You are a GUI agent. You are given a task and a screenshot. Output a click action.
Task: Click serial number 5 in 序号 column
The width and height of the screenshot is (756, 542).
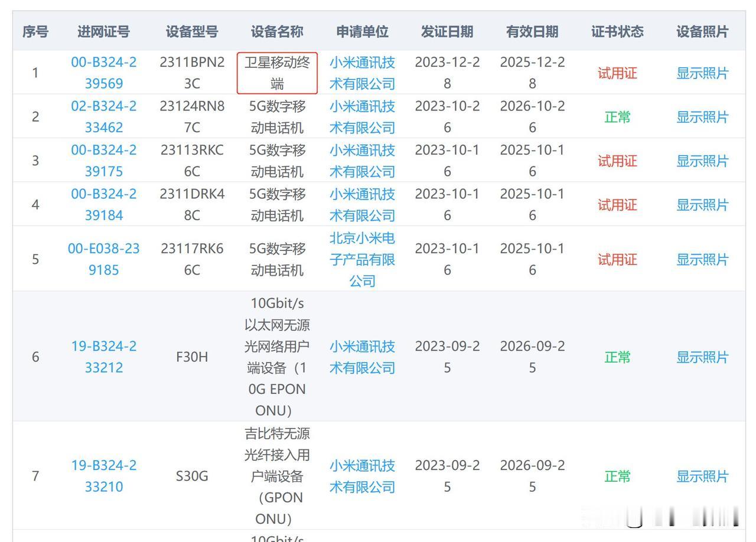tap(35, 259)
